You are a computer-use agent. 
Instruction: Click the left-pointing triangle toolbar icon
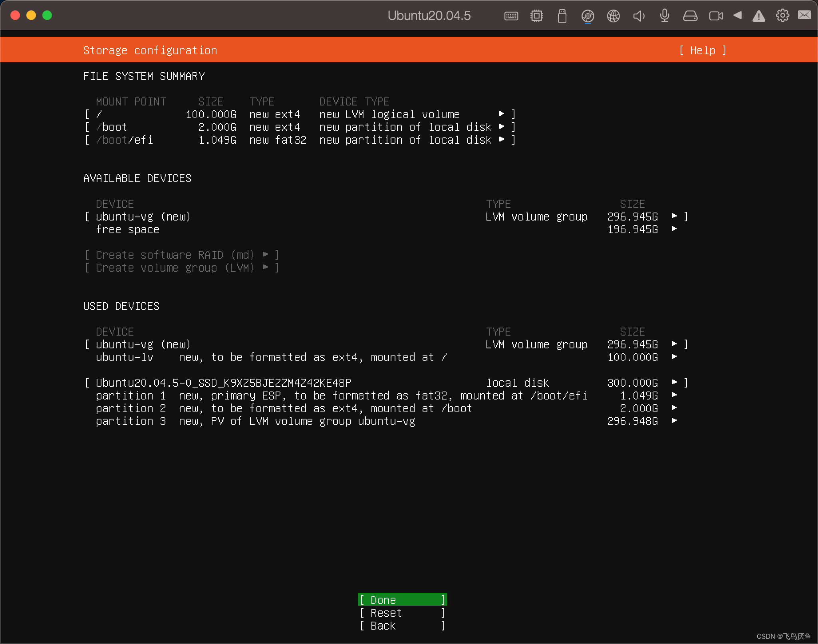pyautogui.click(x=737, y=15)
